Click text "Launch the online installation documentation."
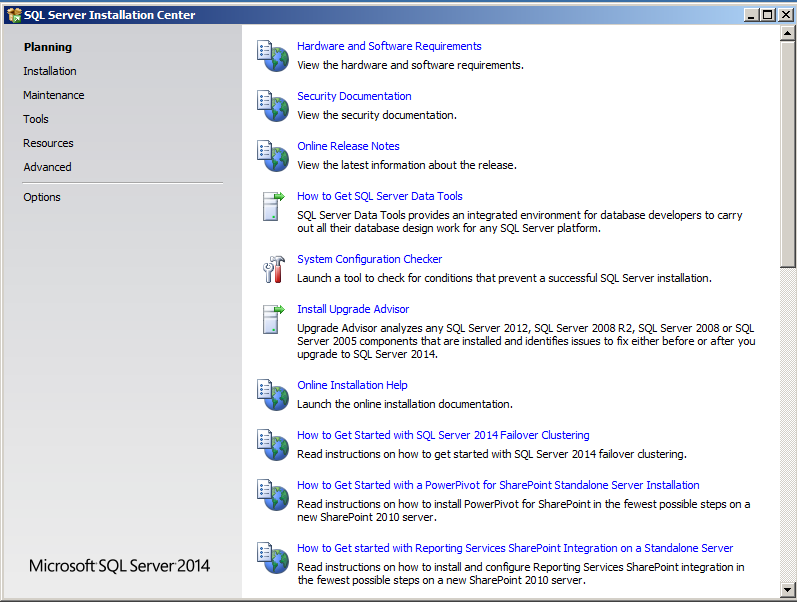797x602 pixels. coord(405,404)
